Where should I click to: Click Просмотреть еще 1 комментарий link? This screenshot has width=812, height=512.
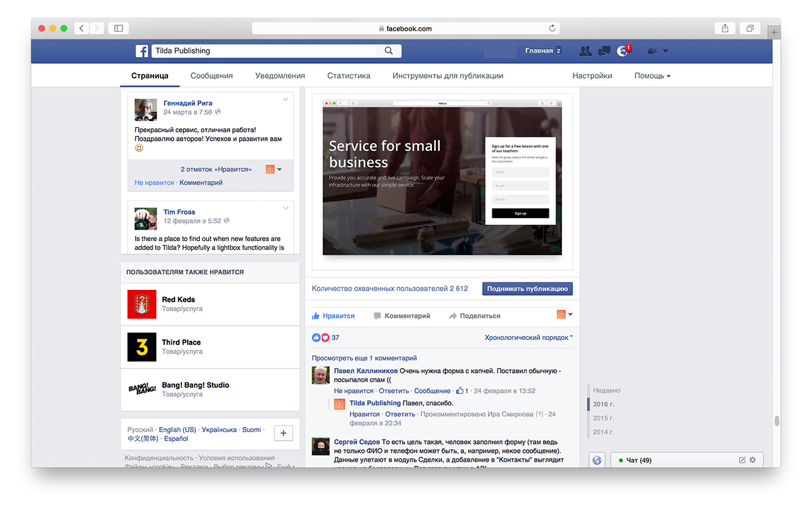(364, 358)
